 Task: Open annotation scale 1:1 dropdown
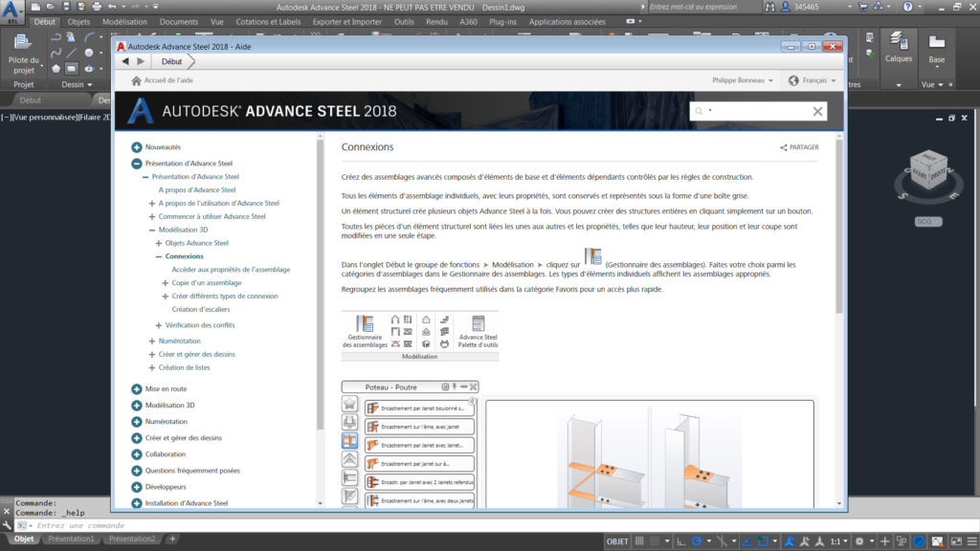tap(838, 541)
